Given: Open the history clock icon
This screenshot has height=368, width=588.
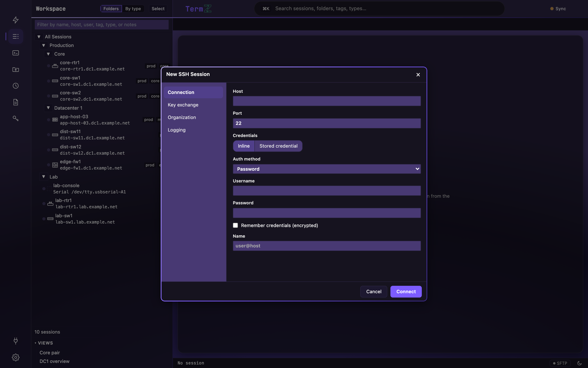Looking at the screenshot, I should pos(16,86).
